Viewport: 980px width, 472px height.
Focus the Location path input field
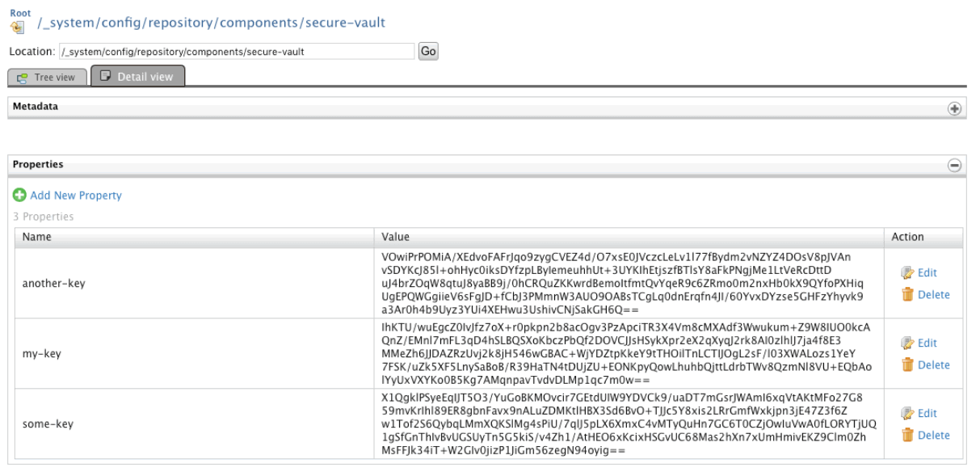[237, 52]
